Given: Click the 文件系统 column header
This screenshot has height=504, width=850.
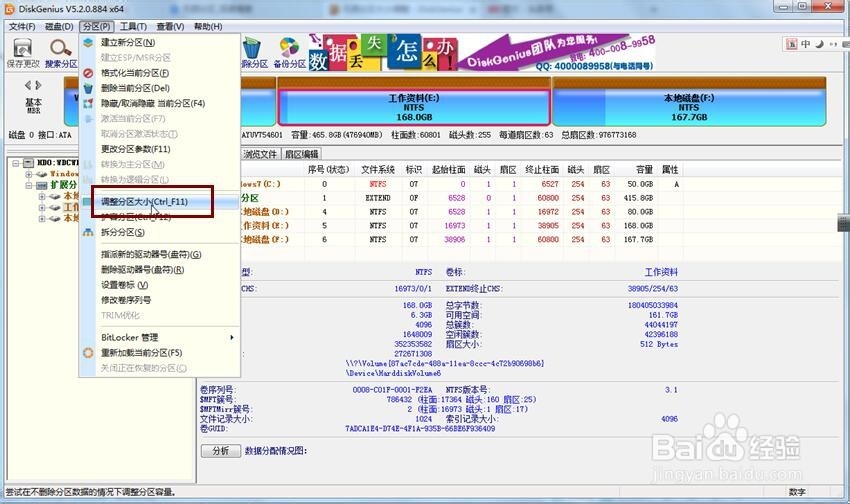Looking at the screenshot, I should pyautogui.click(x=378, y=170).
